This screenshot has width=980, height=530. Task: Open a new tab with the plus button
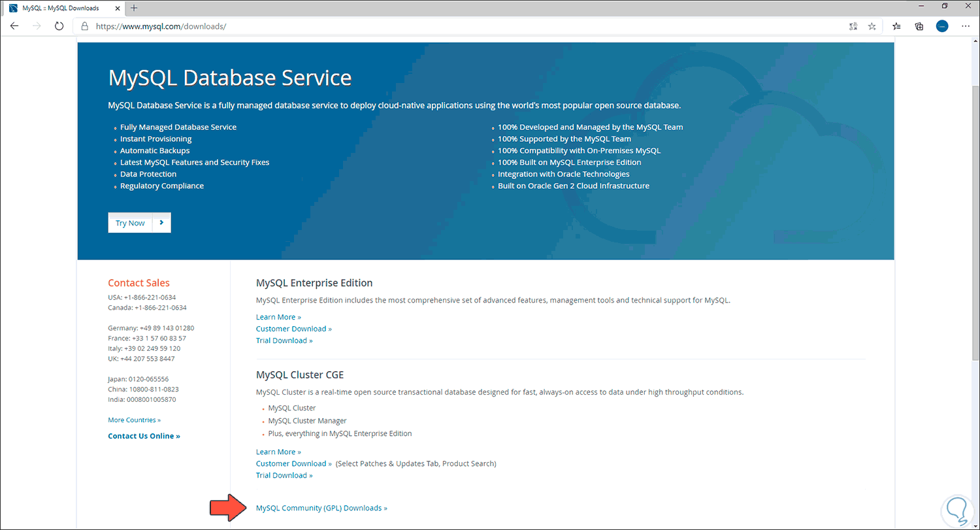pyautogui.click(x=134, y=8)
